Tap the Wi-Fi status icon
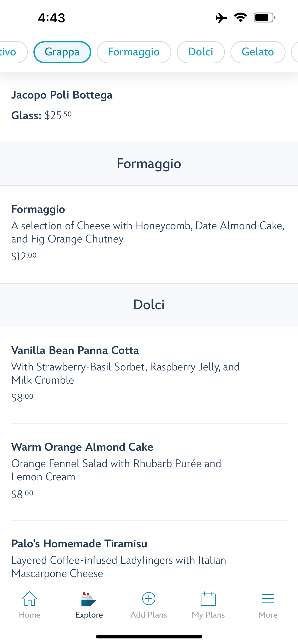The height and width of the screenshot is (644, 298). pyautogui.click(x=240, y=18)
